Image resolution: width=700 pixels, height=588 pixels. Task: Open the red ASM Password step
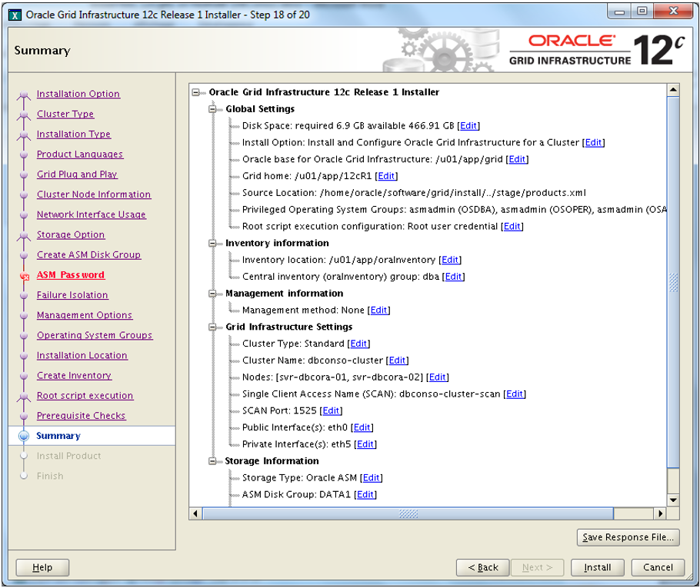pyautogui.click(x=71, y=275)
